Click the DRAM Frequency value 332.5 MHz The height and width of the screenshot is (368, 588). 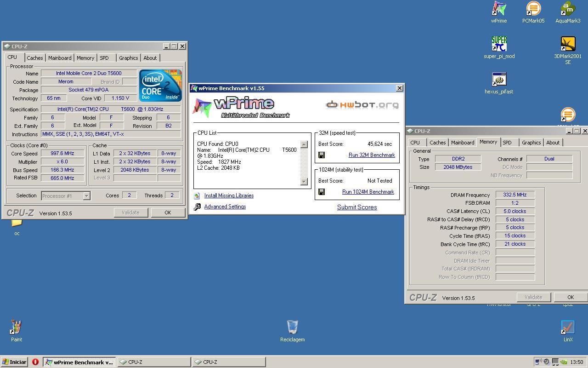(515, 195)
